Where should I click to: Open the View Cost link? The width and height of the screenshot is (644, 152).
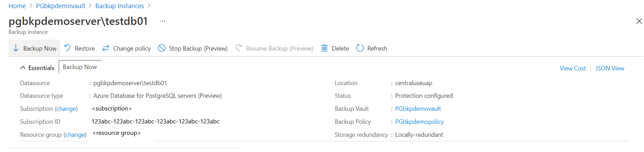tap(572, 68)
